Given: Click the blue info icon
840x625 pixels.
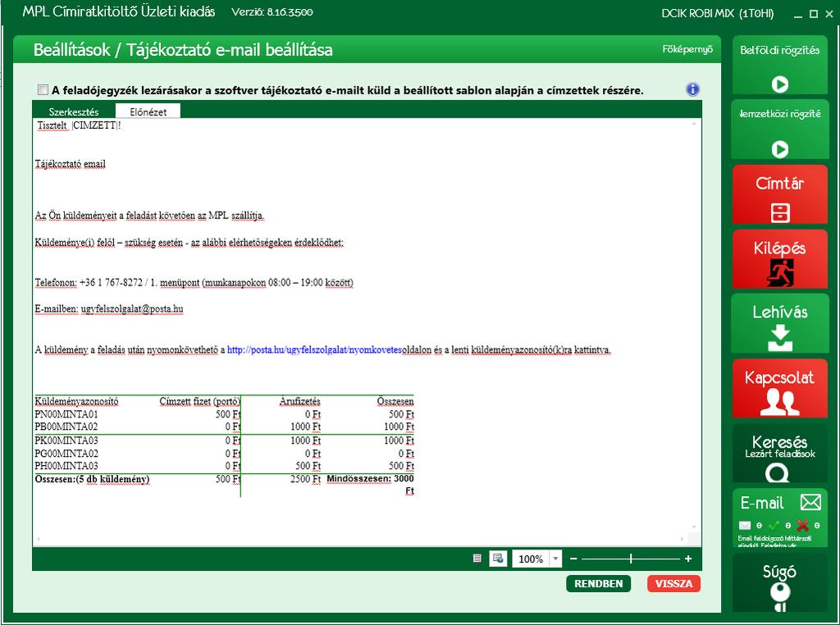Looking at the screenshot, I should pos(692,89).
